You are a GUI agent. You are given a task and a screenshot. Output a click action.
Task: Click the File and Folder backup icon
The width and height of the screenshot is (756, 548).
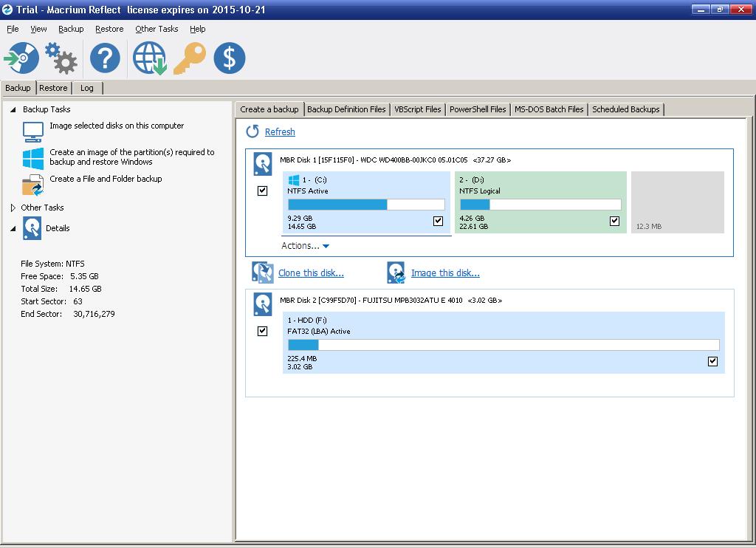point(33,185)
